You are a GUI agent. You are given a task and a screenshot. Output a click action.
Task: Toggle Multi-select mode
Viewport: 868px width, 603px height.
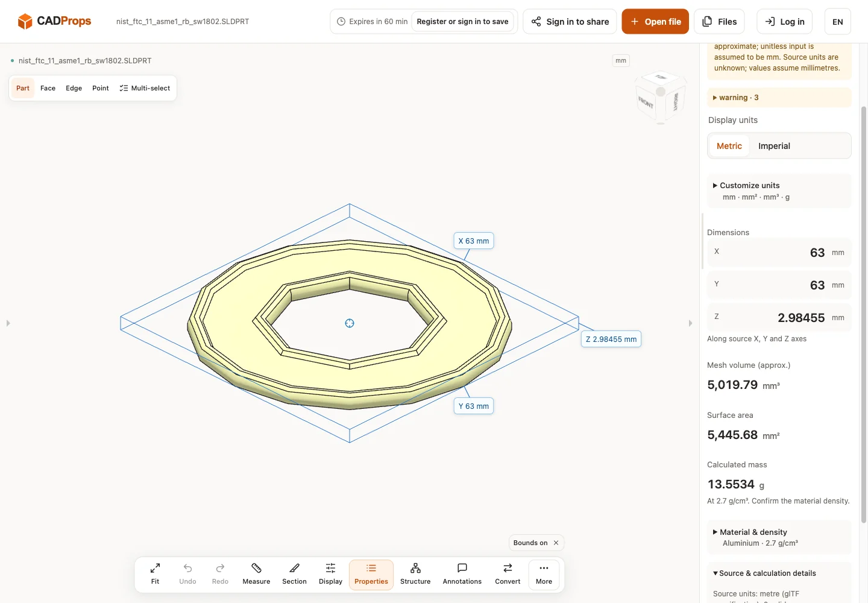pos(145,88)
